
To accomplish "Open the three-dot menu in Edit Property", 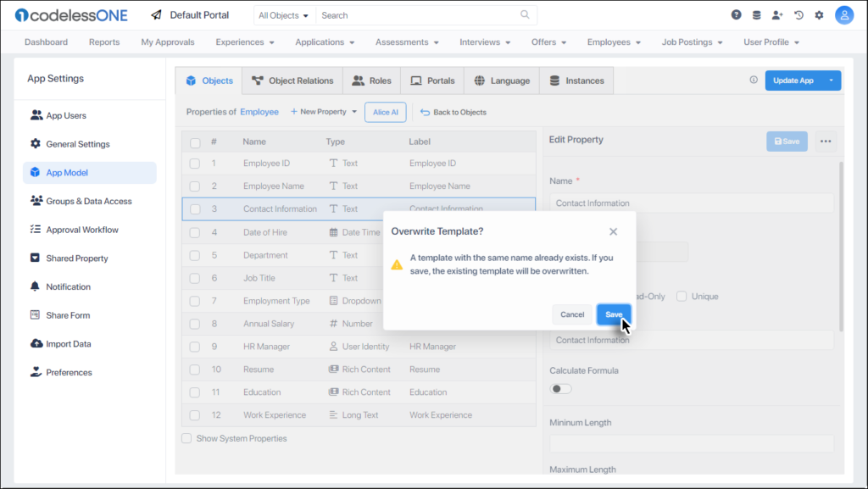I will (x=826, y=141).
